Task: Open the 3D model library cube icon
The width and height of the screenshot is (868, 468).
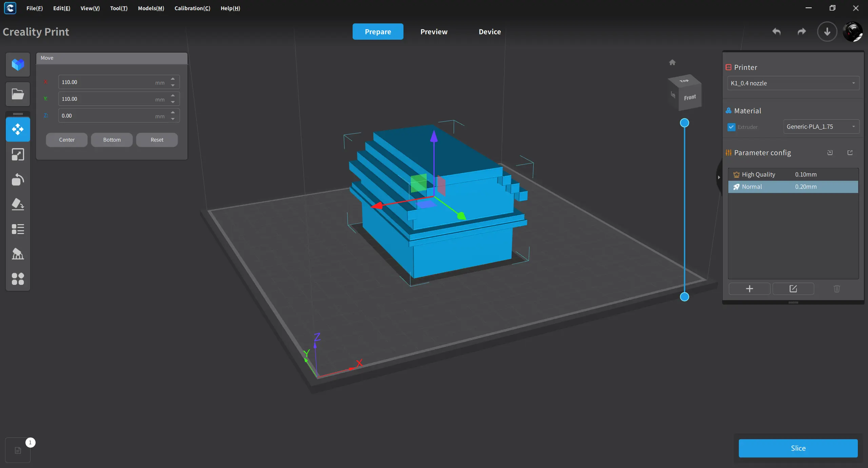Action: [x=18, y=64]
